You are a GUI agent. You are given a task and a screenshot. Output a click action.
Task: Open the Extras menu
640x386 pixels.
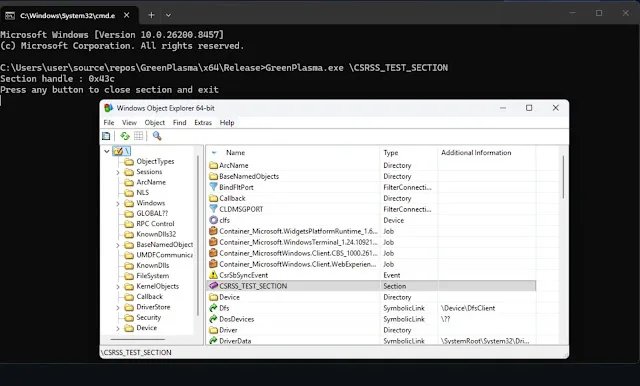pos(203,122)
